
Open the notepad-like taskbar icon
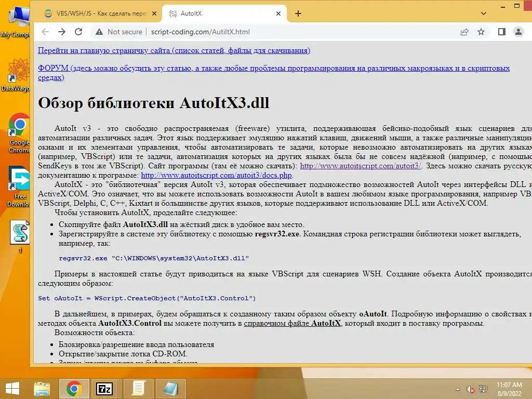tap(170, 389)
